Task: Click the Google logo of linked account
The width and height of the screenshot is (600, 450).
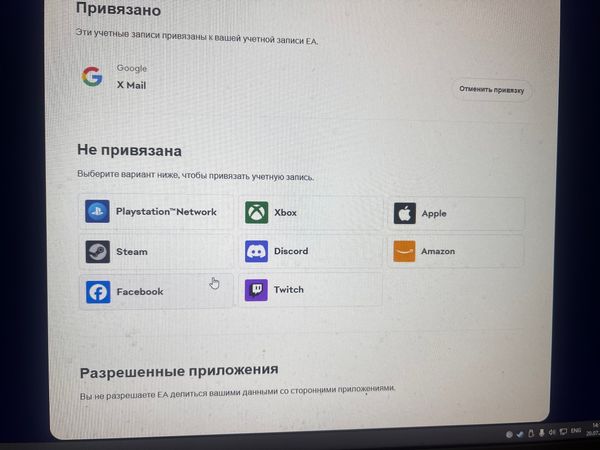Action: tap(92, 76)
